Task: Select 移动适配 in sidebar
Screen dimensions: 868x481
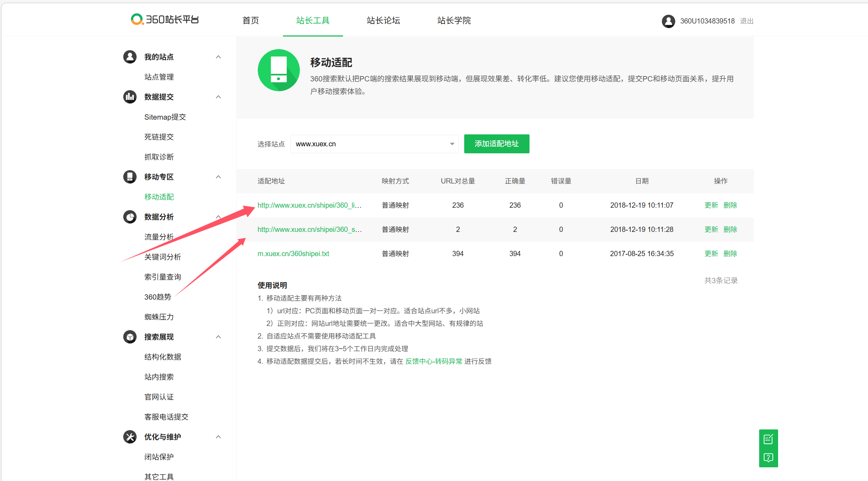Action: (159, 197)
